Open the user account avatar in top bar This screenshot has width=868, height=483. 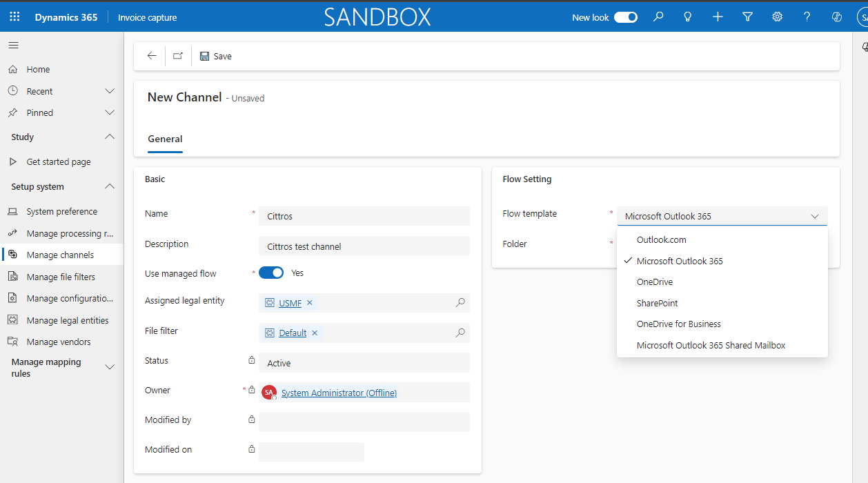pyautogui.click(x=862, y=17)
